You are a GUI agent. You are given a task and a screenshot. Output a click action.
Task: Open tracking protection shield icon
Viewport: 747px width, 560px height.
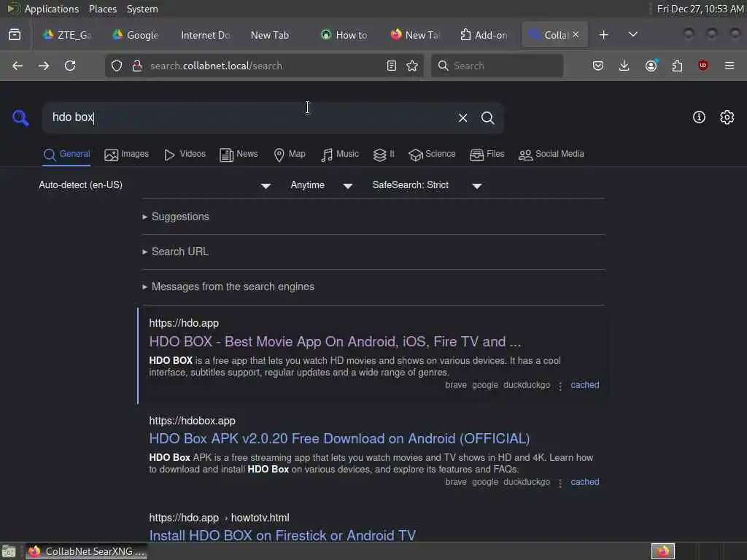coord(116,66)
